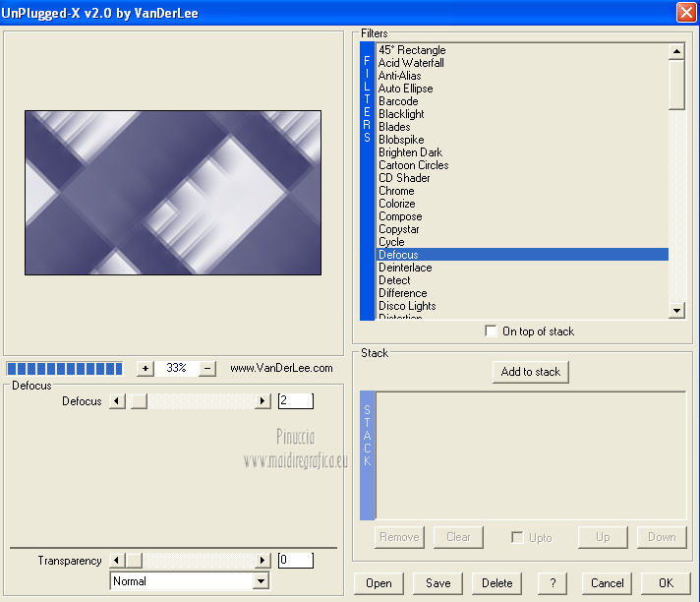700x602 pixels.
Task: Click the zoom in plus button
Action: pyautogui.click(x=146, y=369)
